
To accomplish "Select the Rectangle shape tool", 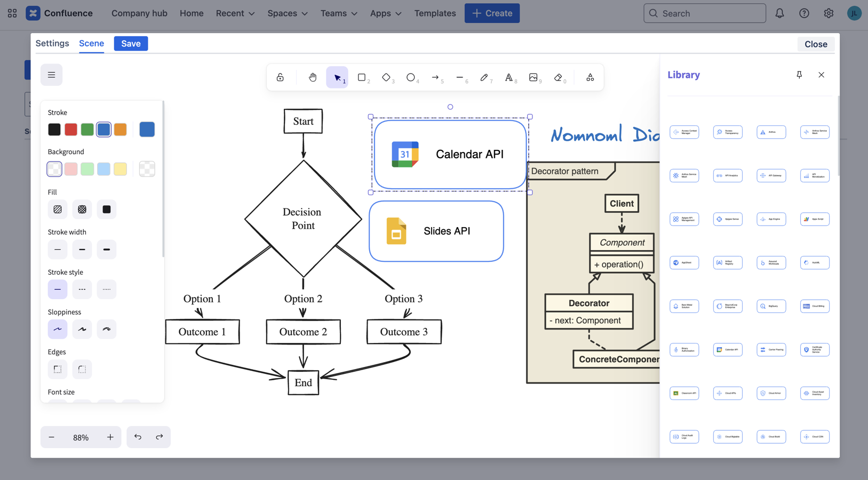I will [362, 77].
